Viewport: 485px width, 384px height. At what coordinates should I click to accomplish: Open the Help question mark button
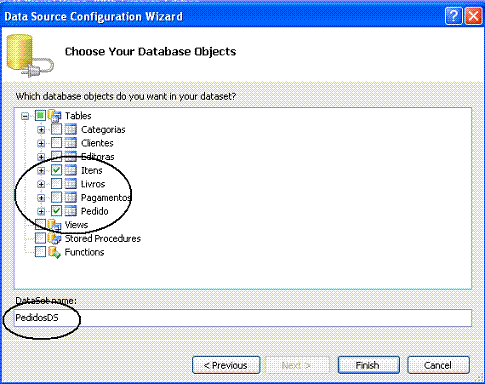click(453, 16)
